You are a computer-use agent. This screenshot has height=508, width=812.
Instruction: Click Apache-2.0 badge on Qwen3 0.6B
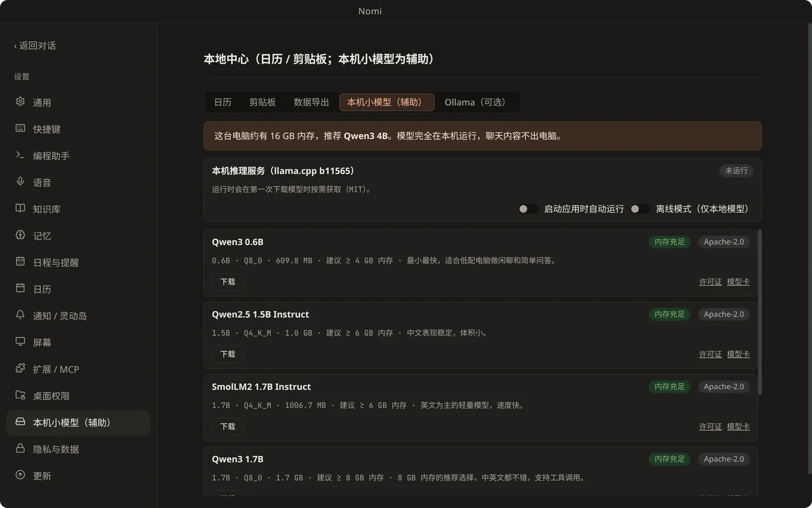tap(724, 242)
